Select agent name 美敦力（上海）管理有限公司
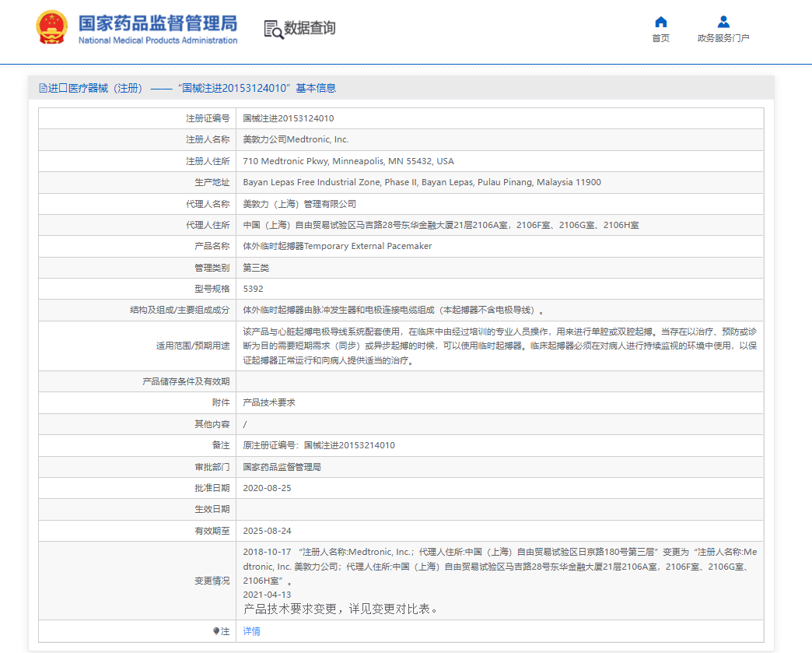 pos(299,204)
